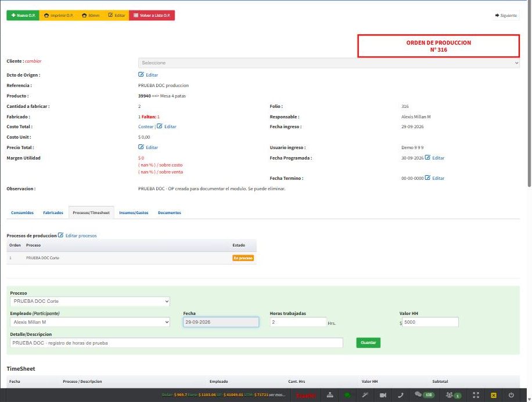Screen dimensions: 532x402
Task: Click the edit icon beside Fecha Termino
Action: coord(427,178)
